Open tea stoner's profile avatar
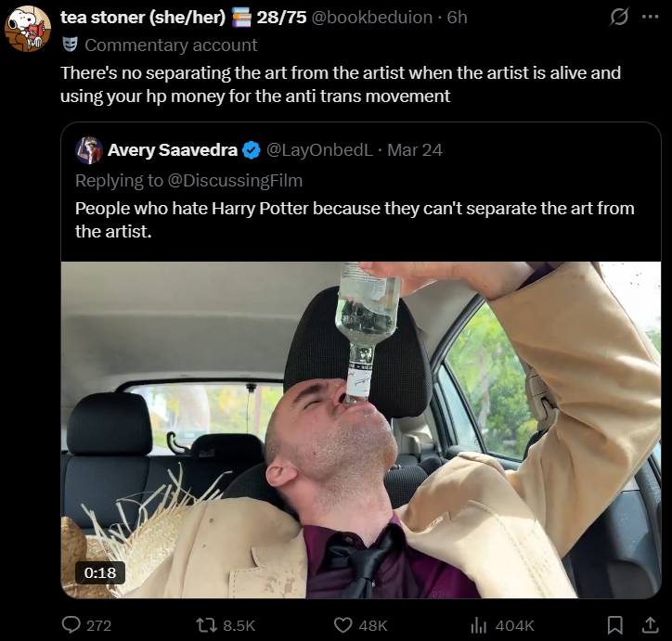This screenshot has height=641, width=672. coord(28,29)
